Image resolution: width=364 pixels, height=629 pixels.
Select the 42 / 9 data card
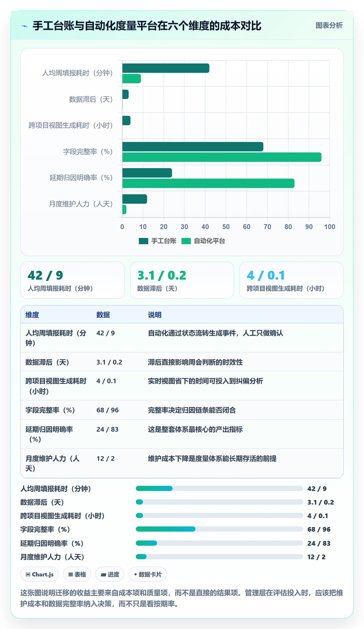pos(73,280)
